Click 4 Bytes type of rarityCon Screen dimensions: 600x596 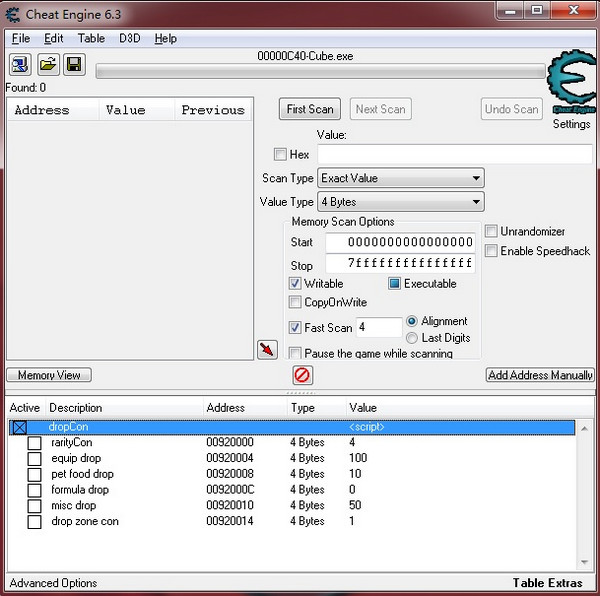(x=307, y=442)
